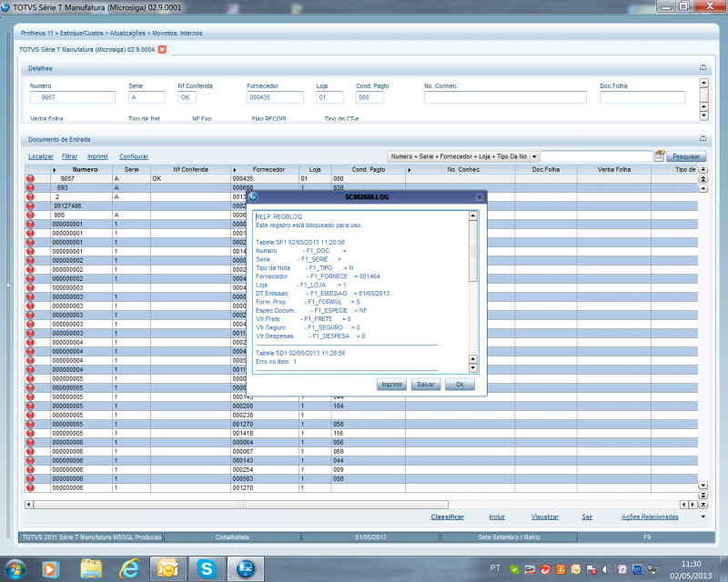Open the Ações Relacionadas menu
Screen dimensions: 728x582
pos(650,517)
